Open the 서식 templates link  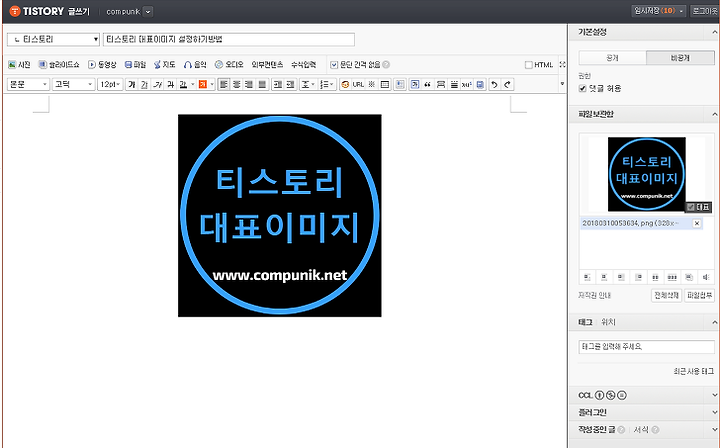tap(641, 430)
